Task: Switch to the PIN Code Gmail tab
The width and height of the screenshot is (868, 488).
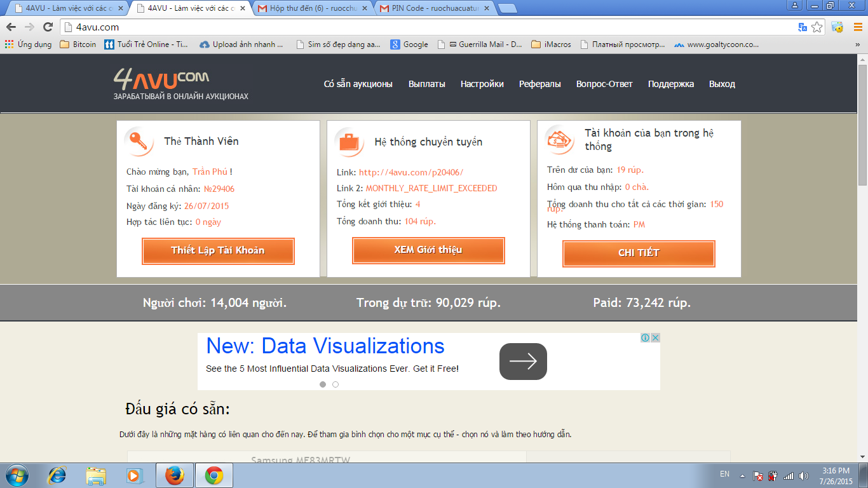Action: point(433,8)
